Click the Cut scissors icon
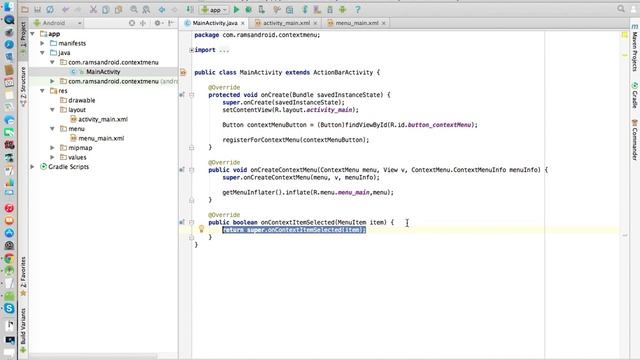The image size is (640, 360). (93, 9)
